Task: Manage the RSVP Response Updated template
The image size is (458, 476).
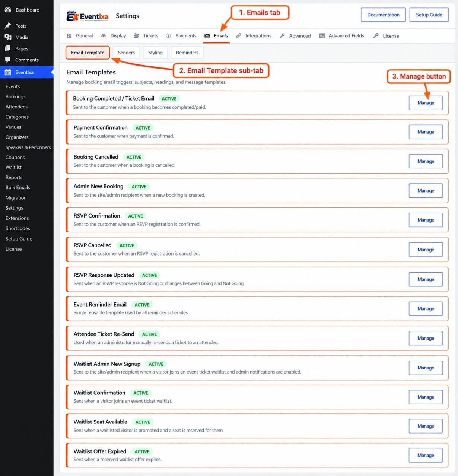Action: point(426,279)
